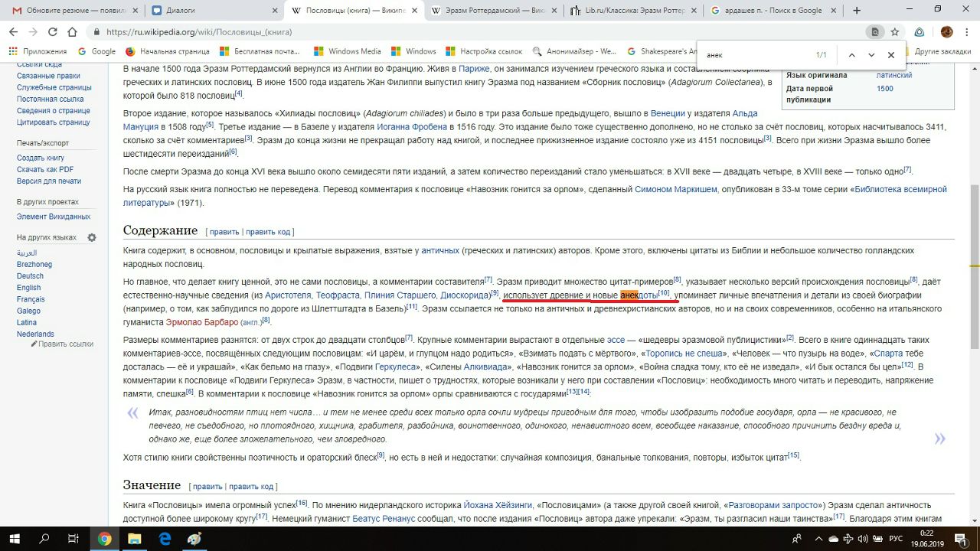
Task: Open a new browser tab
Action: tap(857, 11)
